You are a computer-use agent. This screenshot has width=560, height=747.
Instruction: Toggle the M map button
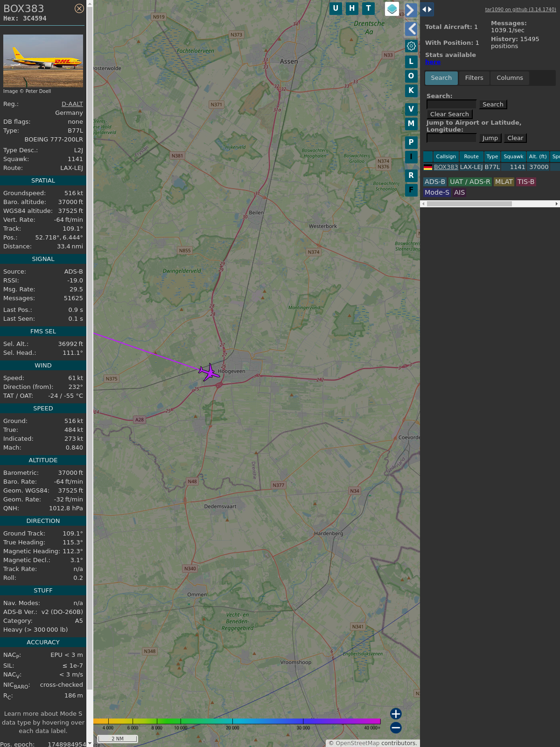point(411,124)
